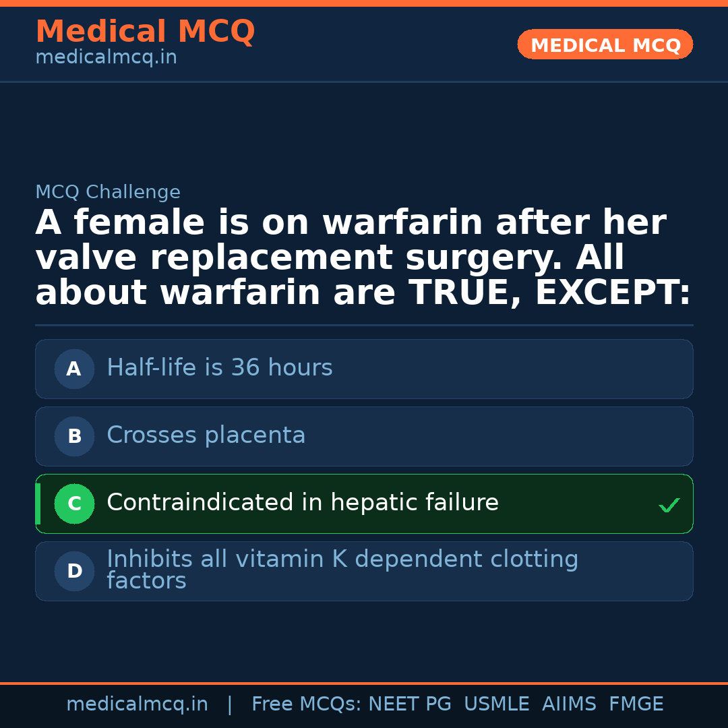Click the letter A circle badge

pos(74,369)
